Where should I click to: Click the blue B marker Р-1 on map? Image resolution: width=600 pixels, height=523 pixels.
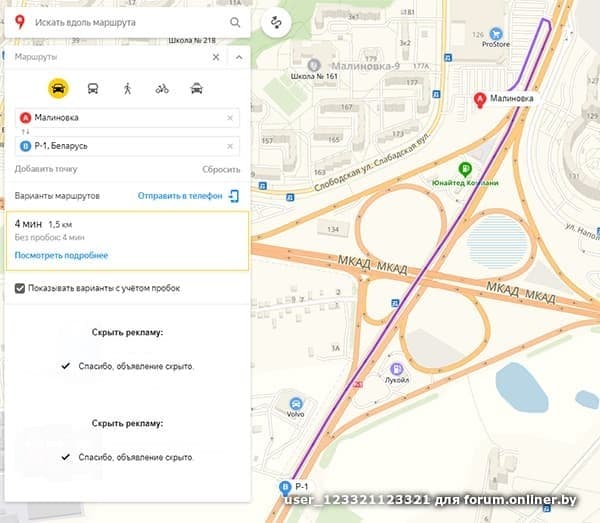285,488
